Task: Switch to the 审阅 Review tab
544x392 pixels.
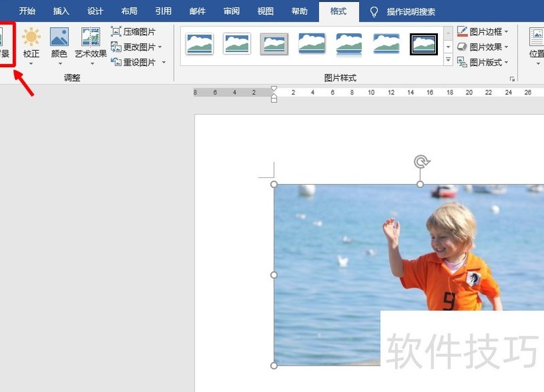Action: (x=231, y=12)
